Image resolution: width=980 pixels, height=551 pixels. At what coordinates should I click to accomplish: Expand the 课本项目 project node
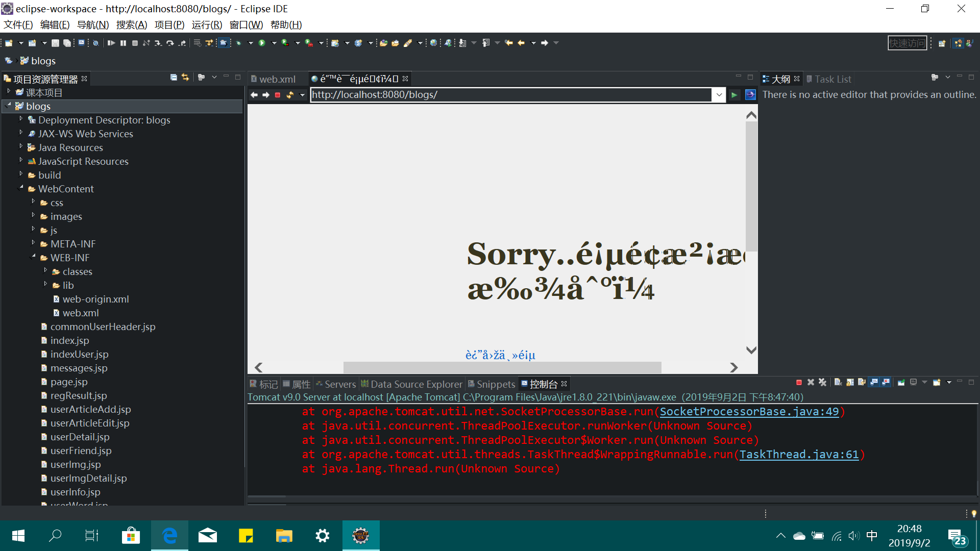(9, 92)
